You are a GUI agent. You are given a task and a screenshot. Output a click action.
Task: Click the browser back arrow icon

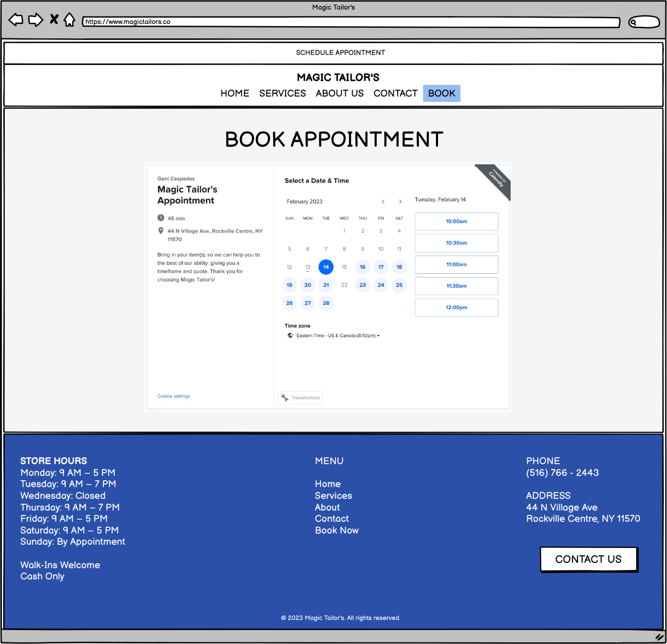tap(15, 19)
